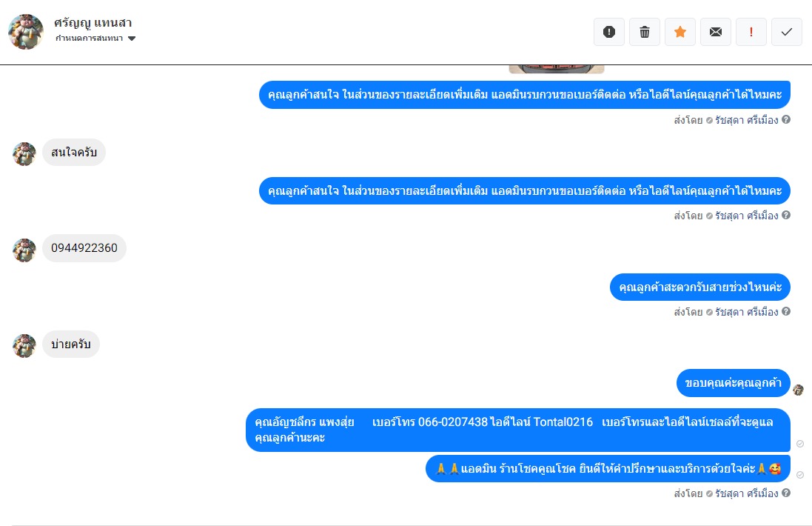The width and height of the screenshot is (812, 526).
Task: Click customer avatar beside บ่ายครับ message
Action: (x=24, y=346)
